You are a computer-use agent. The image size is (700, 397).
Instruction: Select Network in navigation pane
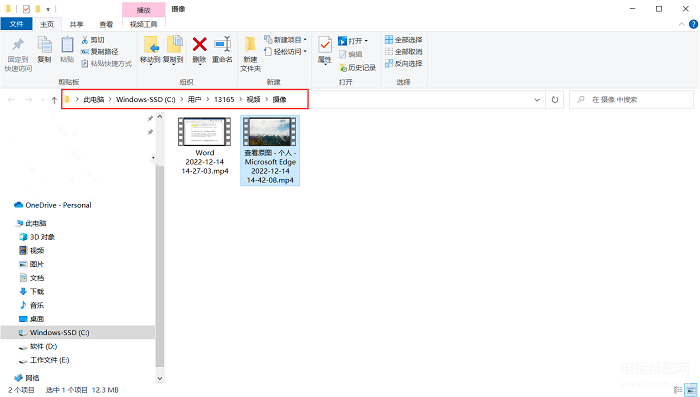click(27, 378)
